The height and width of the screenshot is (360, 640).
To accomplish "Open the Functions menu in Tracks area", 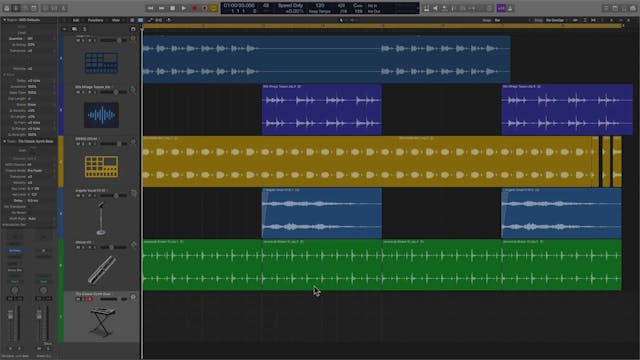I will (x=96, y=20).
